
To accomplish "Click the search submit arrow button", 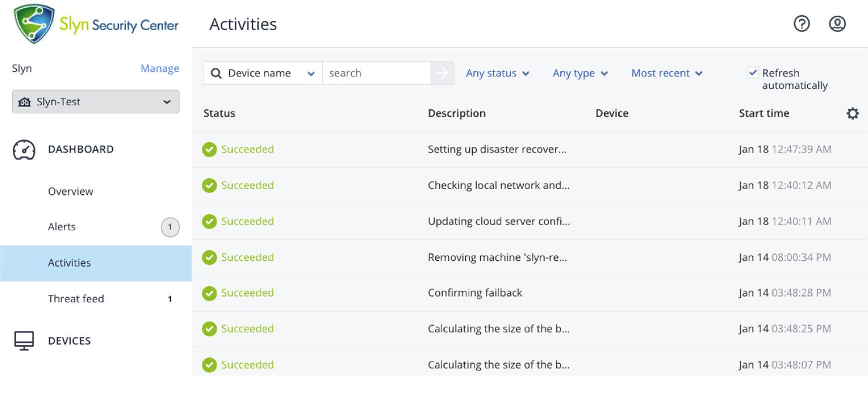I will (x=442, y=73).
